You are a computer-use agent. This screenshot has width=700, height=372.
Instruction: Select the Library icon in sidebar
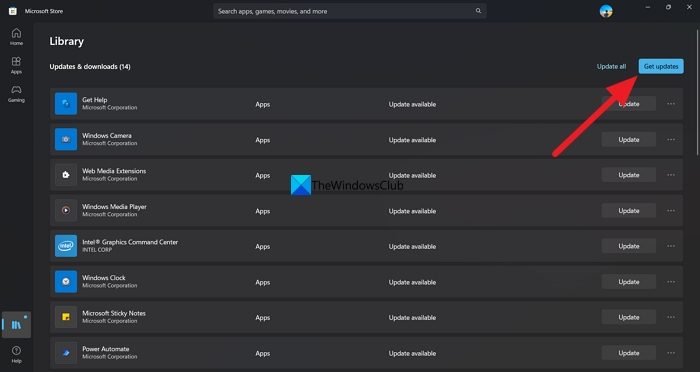[17, 325]
